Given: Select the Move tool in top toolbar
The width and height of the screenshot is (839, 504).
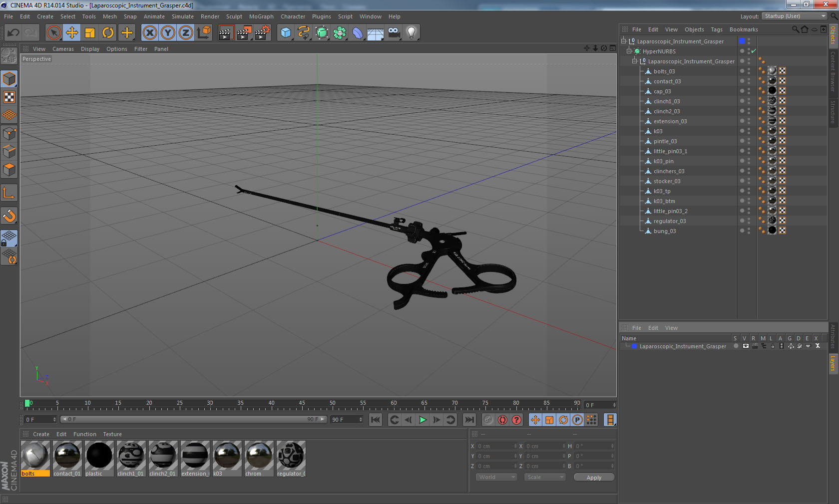Looking at the screenshot, I should tap(72, 33).
